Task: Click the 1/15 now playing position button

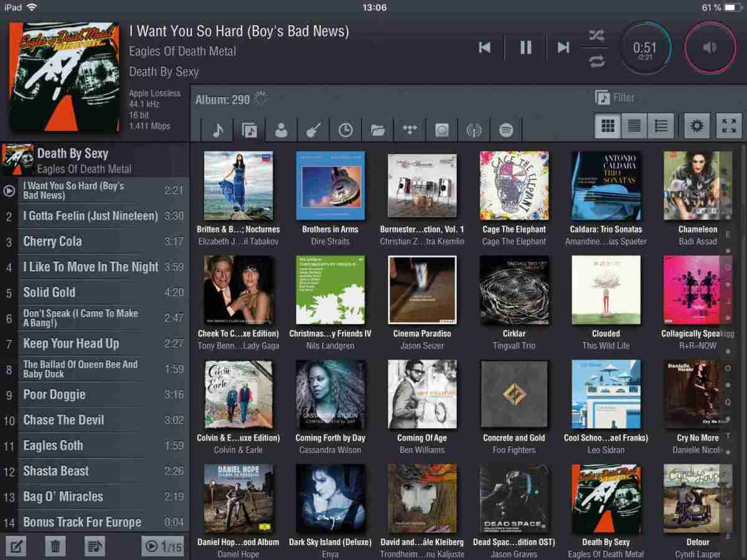Action: pyautogui.click(x=163, y=546)
